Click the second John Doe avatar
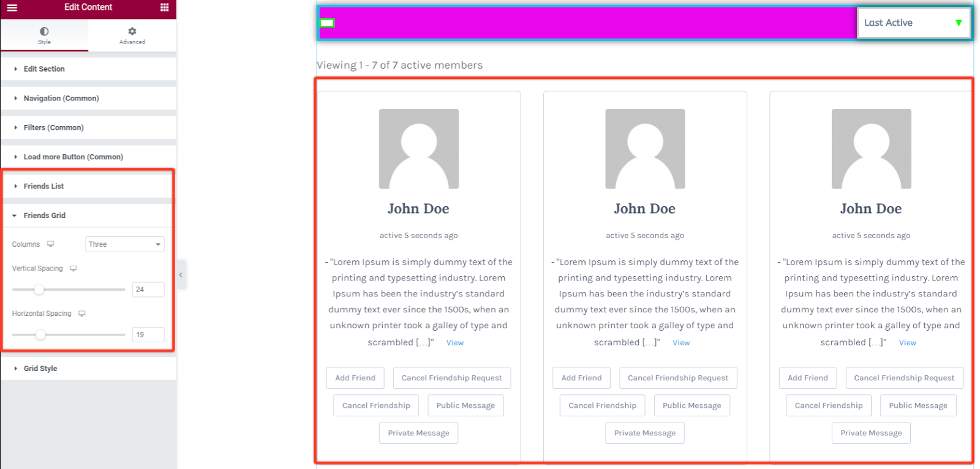The width and height of the screenshot is (980, 469). (x=645, y=149)
